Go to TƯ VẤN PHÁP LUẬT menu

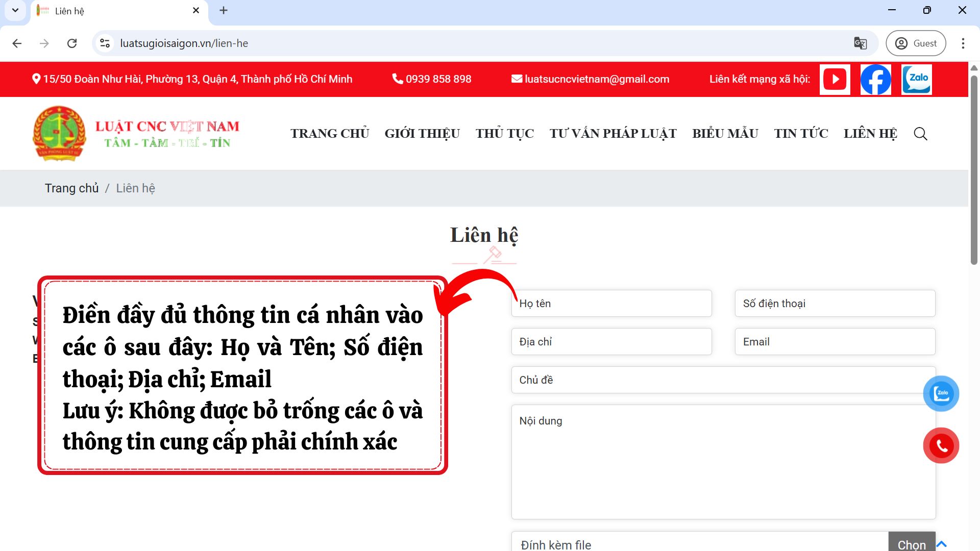pyautogui.click(x=612, y=134)
